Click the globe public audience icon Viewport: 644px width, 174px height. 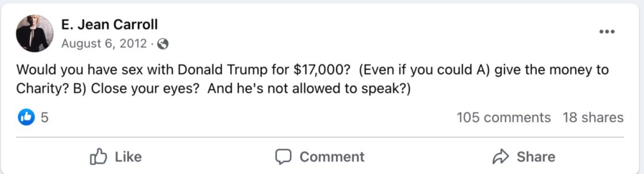pyautogui.click(x=163, y=44)
